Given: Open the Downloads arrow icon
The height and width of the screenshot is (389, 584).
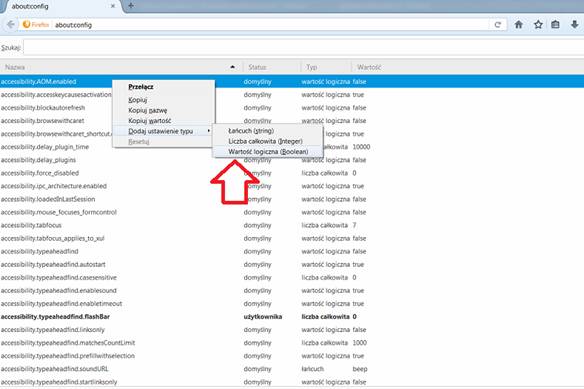Looking at the screenshot, I should coord(575,25).
